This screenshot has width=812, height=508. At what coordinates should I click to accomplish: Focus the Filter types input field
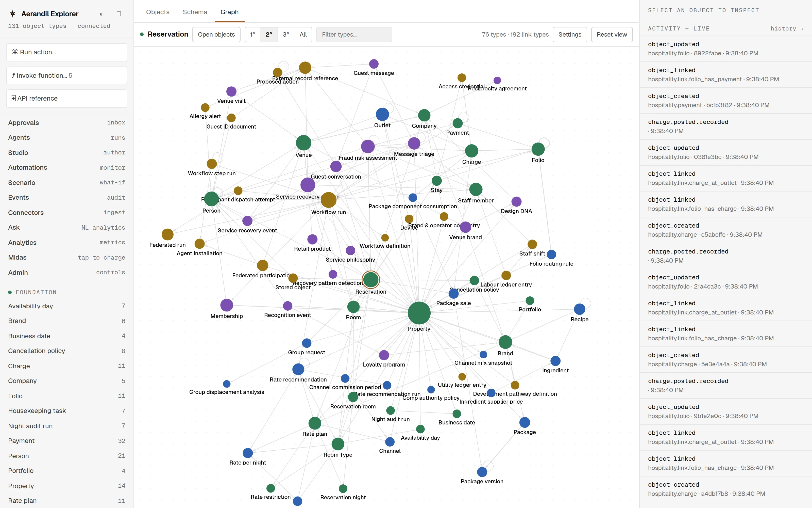354,35
